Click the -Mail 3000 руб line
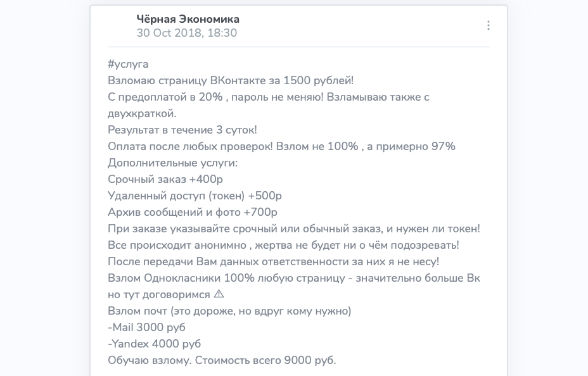The width and height of the screenshot is (588, 376). (x=146, y=328)
